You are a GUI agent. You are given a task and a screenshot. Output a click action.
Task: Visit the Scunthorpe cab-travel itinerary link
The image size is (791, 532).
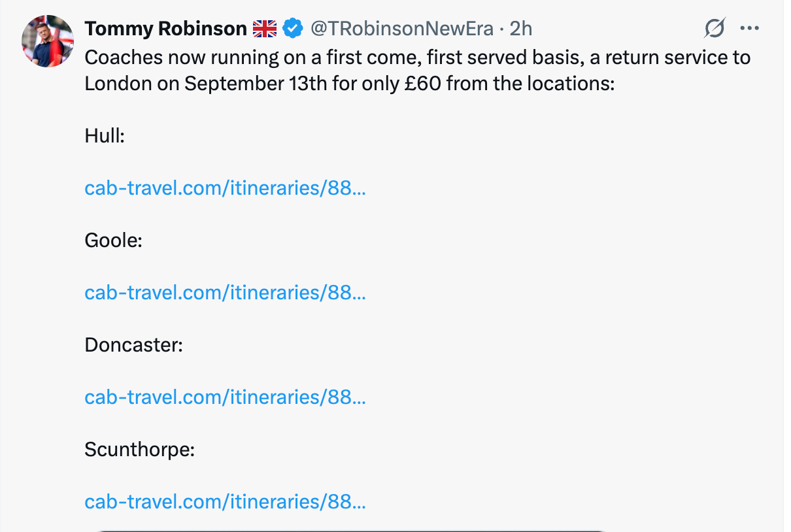click(x=225, y=501)
